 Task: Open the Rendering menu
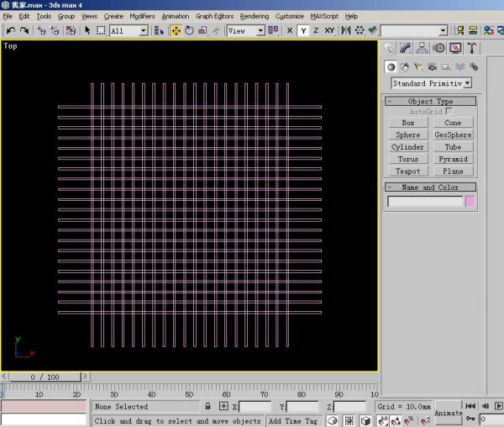tap(255, 16)
